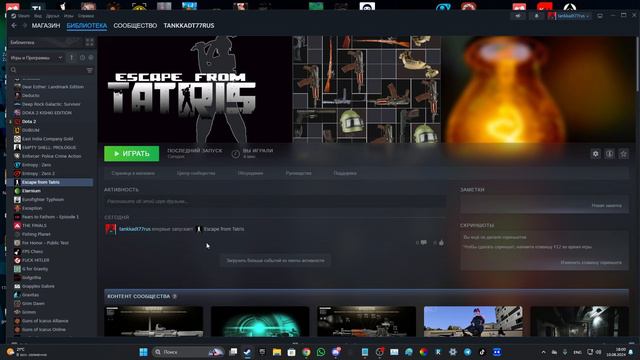Select THE FINALS in the library
The height and width of the screenshot is (360, 640).
(34, 225)
